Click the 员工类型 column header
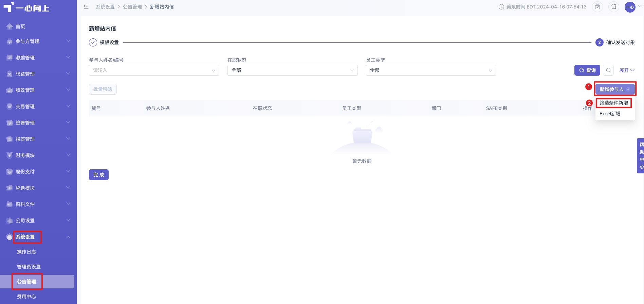This screenshot has height=304, width=644. [352, 108]
